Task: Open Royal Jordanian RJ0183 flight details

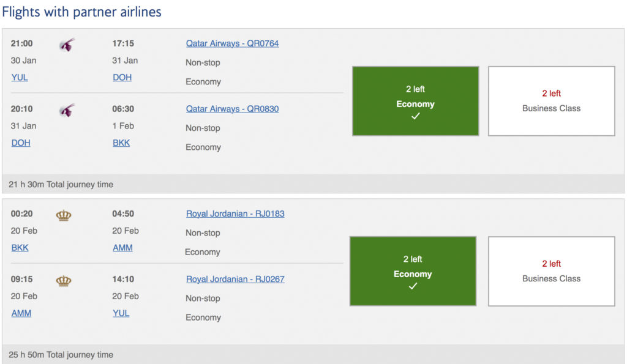Action: pyautogui.click(x=235, y=214)
